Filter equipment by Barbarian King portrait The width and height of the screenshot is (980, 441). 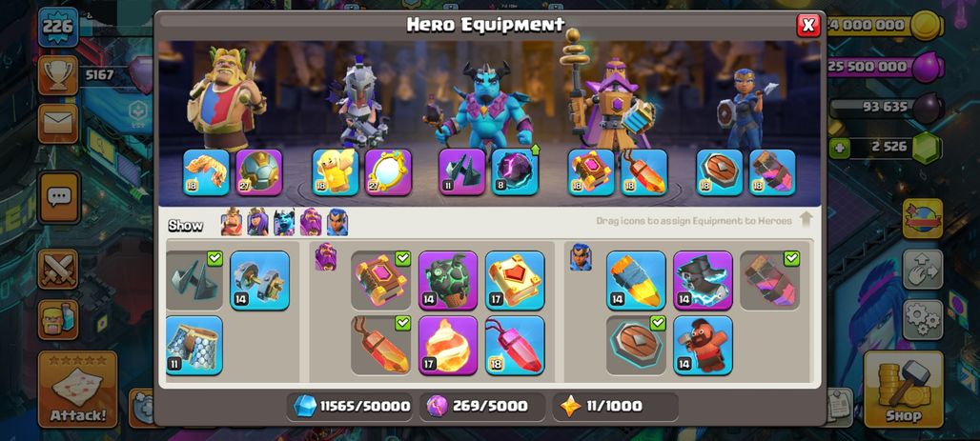pos(232,222)
